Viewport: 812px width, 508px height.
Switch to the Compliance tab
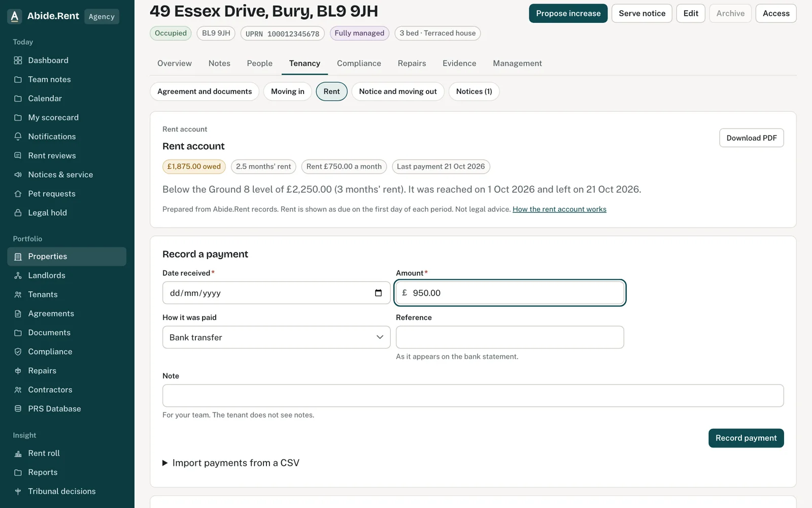coord(359,63)
